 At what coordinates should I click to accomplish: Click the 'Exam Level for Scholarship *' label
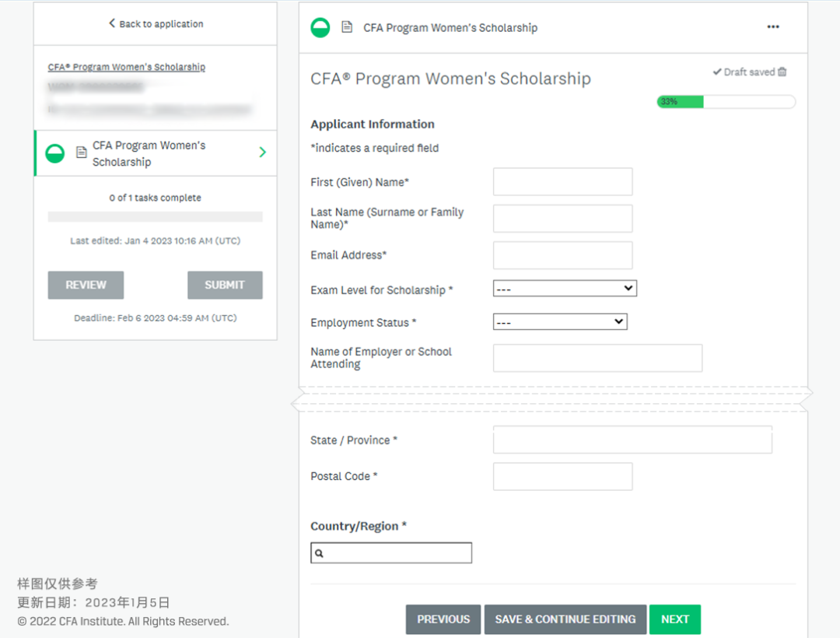(381, 290)
